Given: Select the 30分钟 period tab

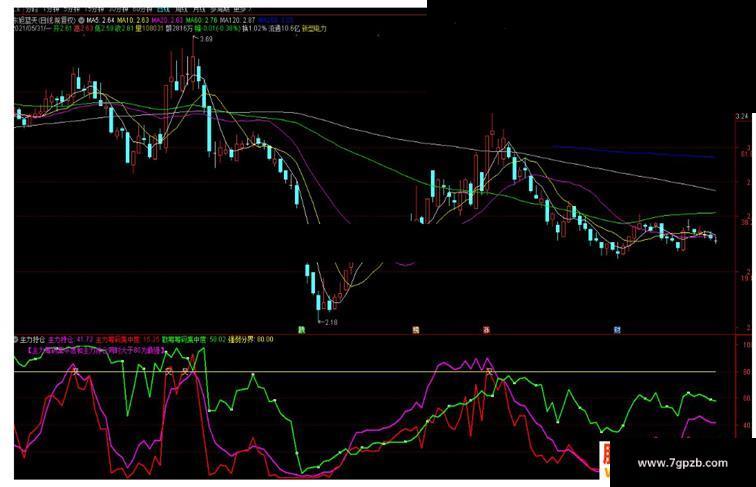Looking at the screenshot, I should point(119,10).
